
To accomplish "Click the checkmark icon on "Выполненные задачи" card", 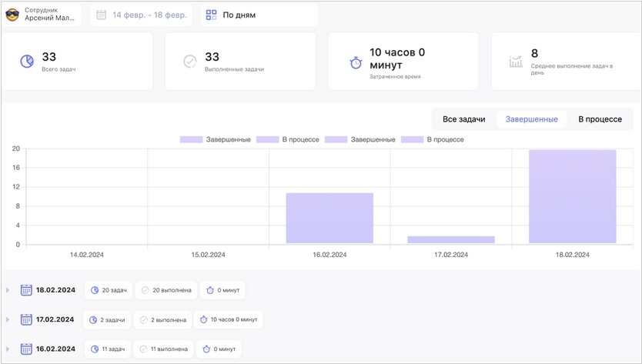I will click(x=190, y=61).
